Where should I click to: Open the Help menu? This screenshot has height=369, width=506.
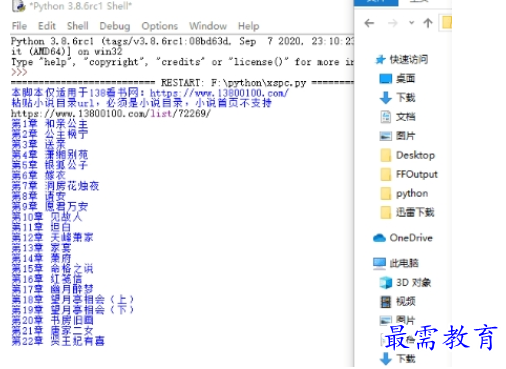(x=249, y=26)
